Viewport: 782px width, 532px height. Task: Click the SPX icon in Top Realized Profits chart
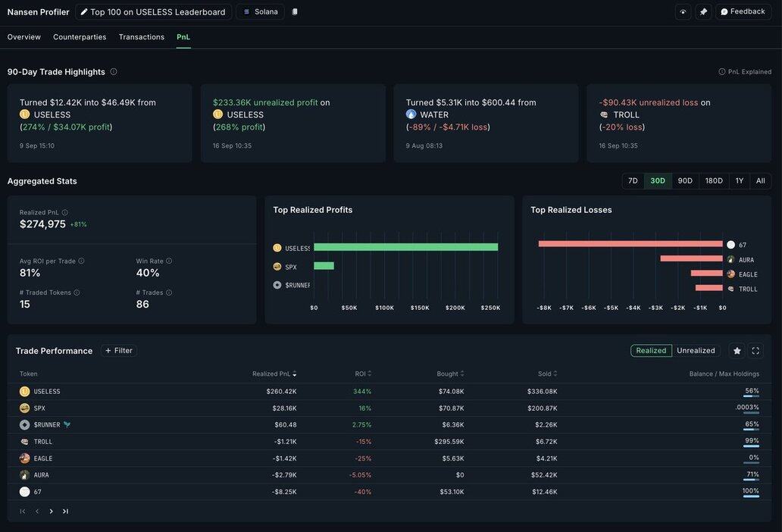tap(277, 267)
